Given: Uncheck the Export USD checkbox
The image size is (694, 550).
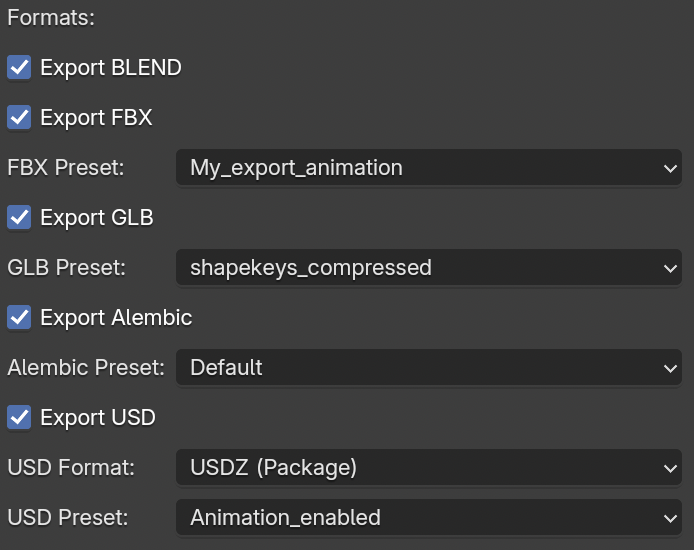Looking at the screenshot, I should [x=19, y=418].
